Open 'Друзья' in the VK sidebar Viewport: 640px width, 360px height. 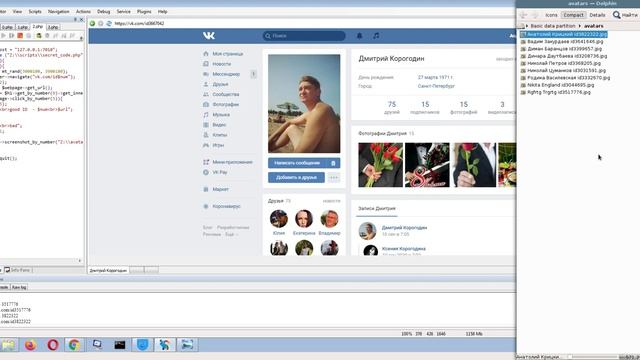click(x=216, y=84)
